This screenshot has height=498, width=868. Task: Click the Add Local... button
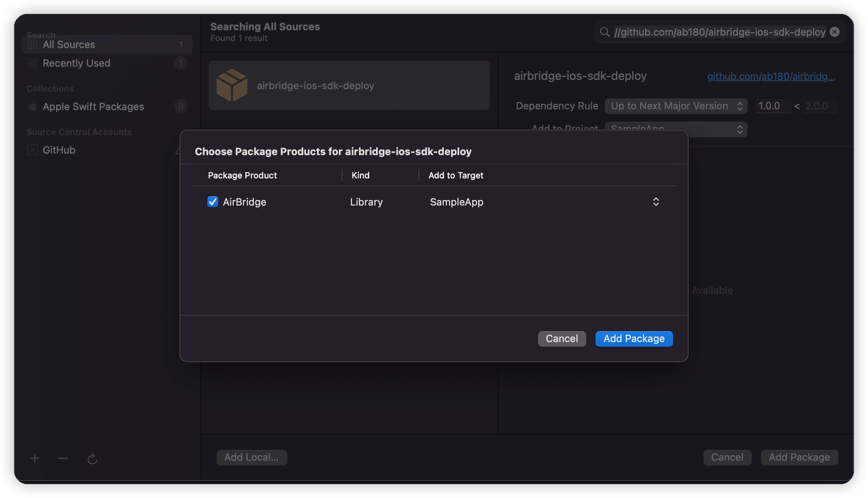click(x=251, y=458)
